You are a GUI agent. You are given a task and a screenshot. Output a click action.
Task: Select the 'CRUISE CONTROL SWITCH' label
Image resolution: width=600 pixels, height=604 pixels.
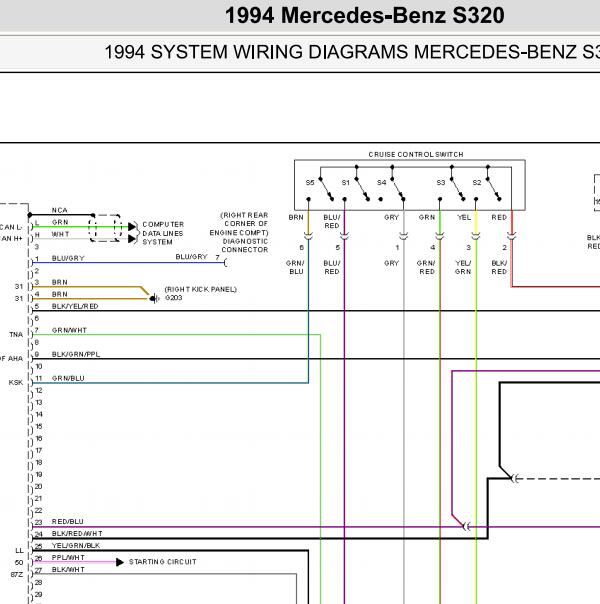tap(416, 154)
